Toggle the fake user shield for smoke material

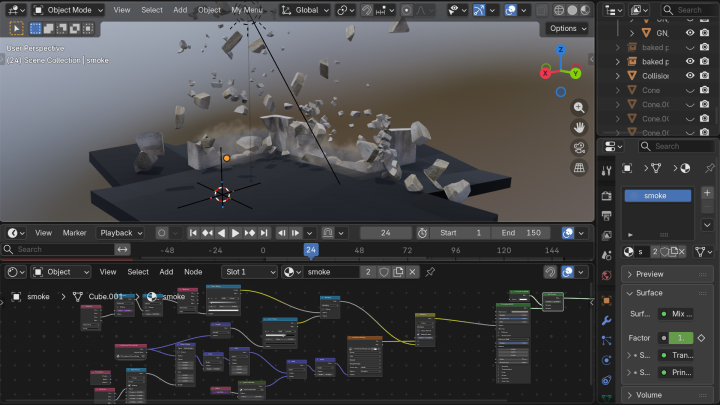pos(383,272)
